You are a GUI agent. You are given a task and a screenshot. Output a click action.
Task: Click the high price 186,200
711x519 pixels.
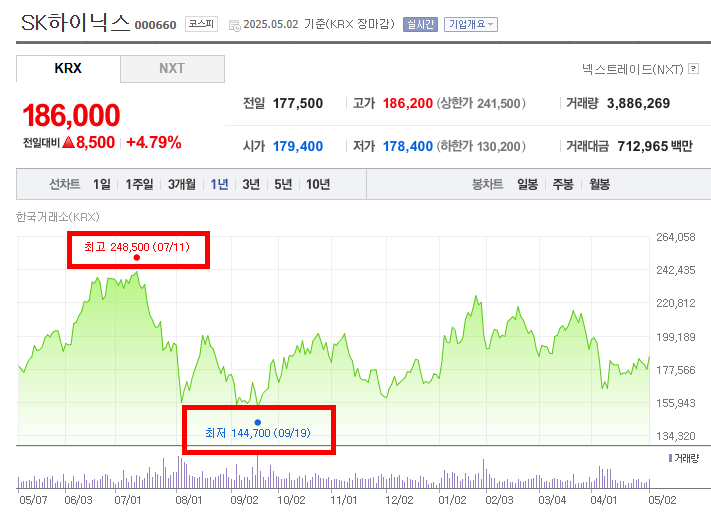pos(408,103)
